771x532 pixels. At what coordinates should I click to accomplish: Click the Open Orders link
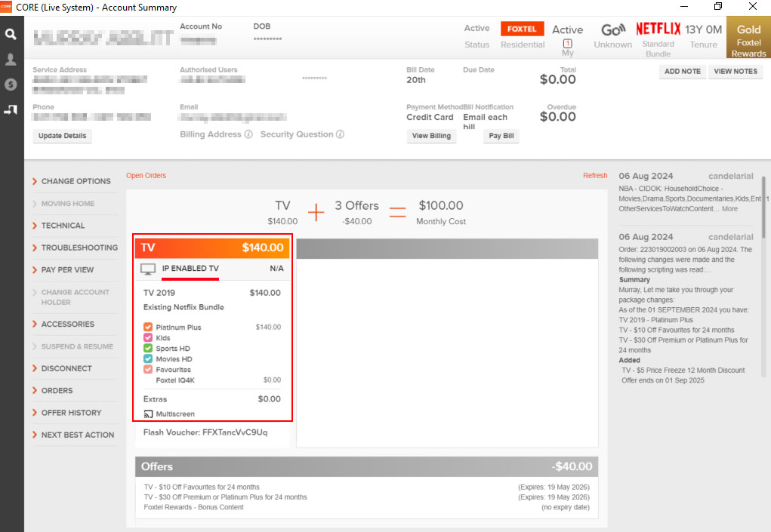(146, 175)
